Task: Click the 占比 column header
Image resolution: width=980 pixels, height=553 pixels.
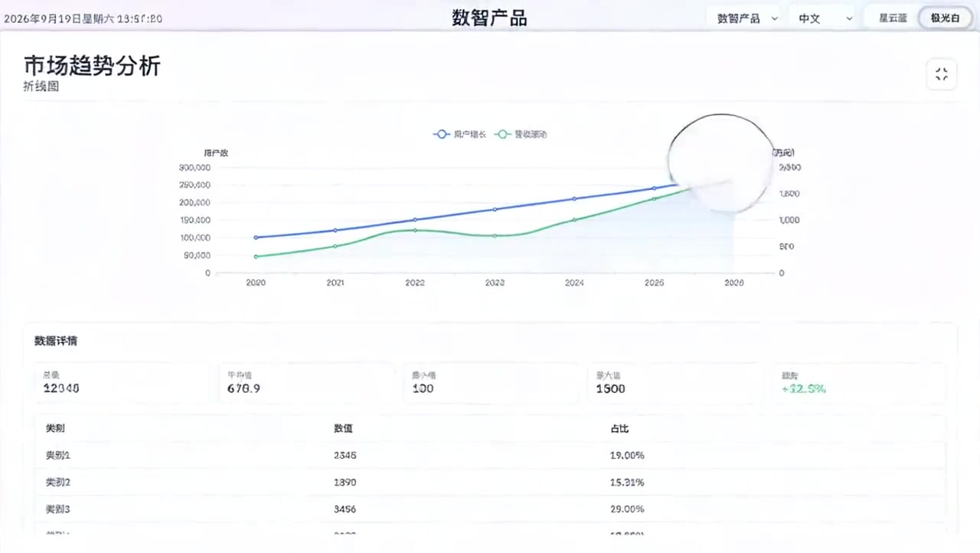Action: 619,429
